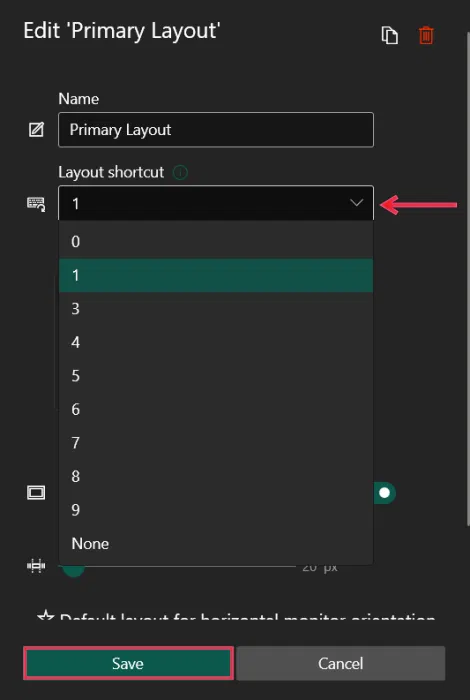Click the keyboard shortcut icon
The height and width of the screenshot is (700, 470).
[36, 204]
